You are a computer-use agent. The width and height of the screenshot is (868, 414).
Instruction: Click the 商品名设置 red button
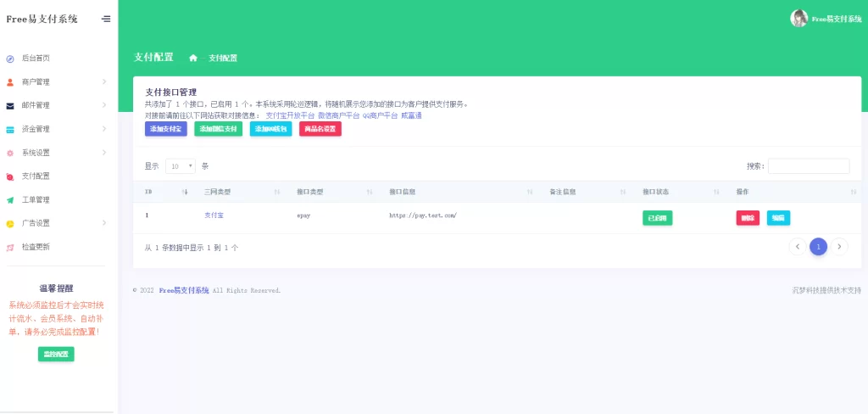320,129
